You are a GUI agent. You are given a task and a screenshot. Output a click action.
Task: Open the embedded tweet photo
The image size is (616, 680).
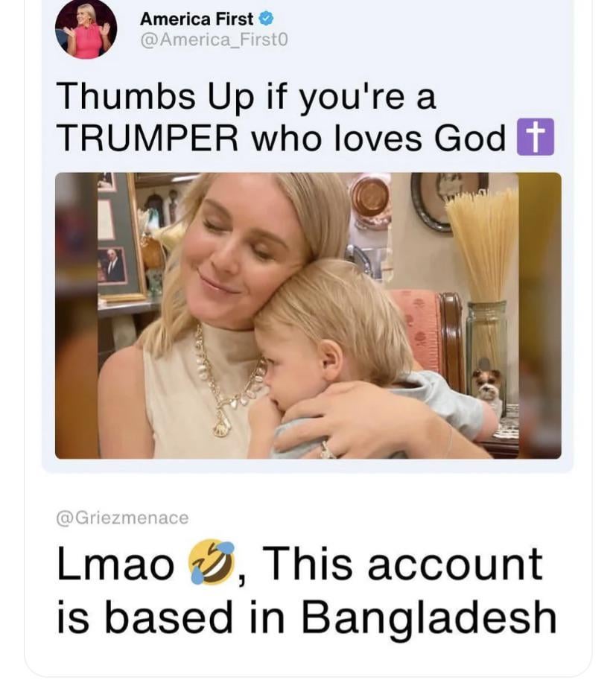click(x=308, y=315)
